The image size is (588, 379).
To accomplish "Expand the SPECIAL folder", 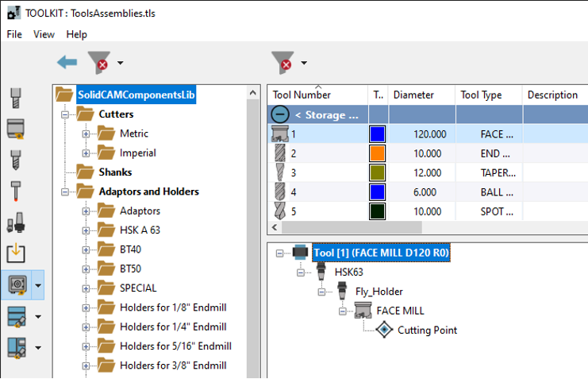I will [86, 289].
